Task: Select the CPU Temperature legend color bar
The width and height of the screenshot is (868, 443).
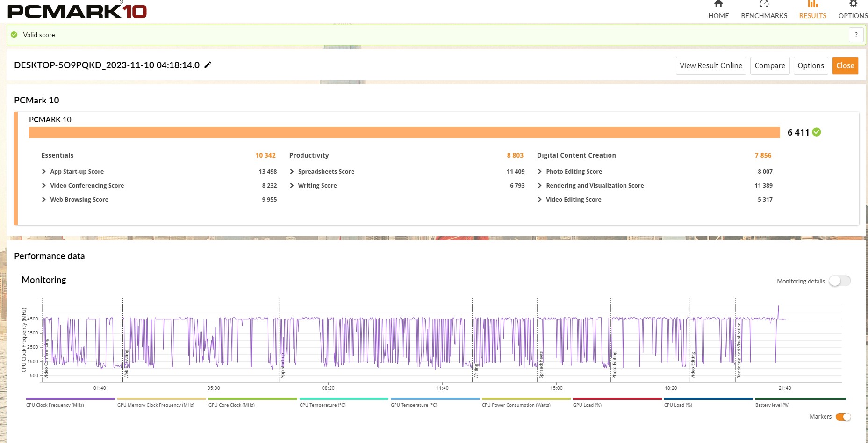Action: [344, 399]
